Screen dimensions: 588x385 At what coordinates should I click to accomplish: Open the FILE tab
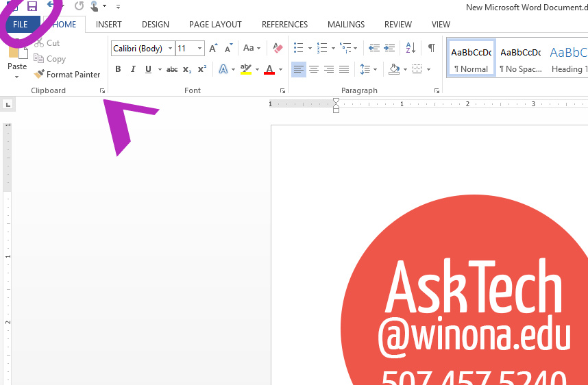coord(21,25)
